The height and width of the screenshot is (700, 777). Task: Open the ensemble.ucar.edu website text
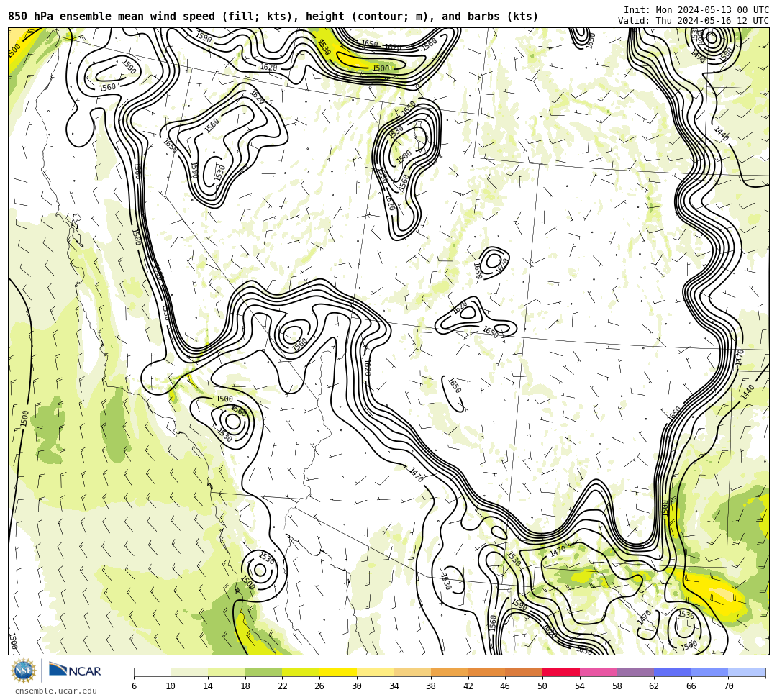[56, 691]
